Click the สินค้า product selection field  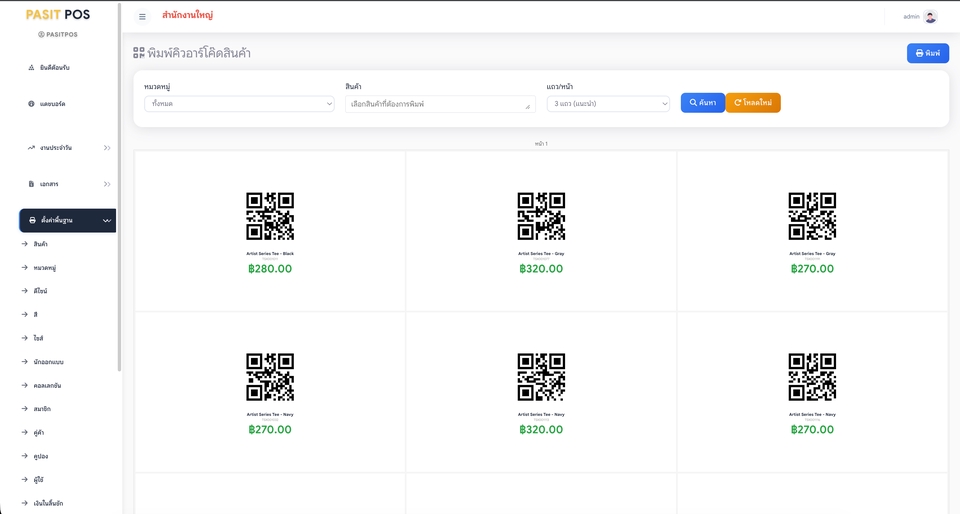pyautogui.click(x=440, y=104)
